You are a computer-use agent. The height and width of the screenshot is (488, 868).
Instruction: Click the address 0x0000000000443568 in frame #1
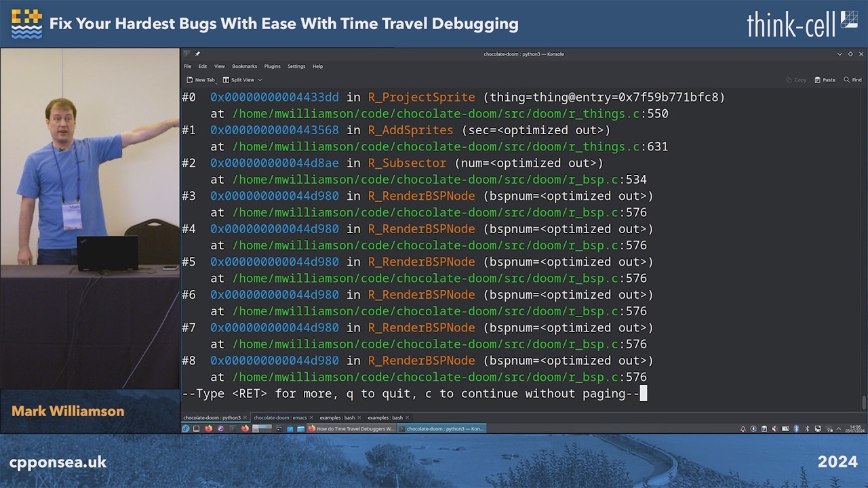pyautogui.click(x=274, y=130)
